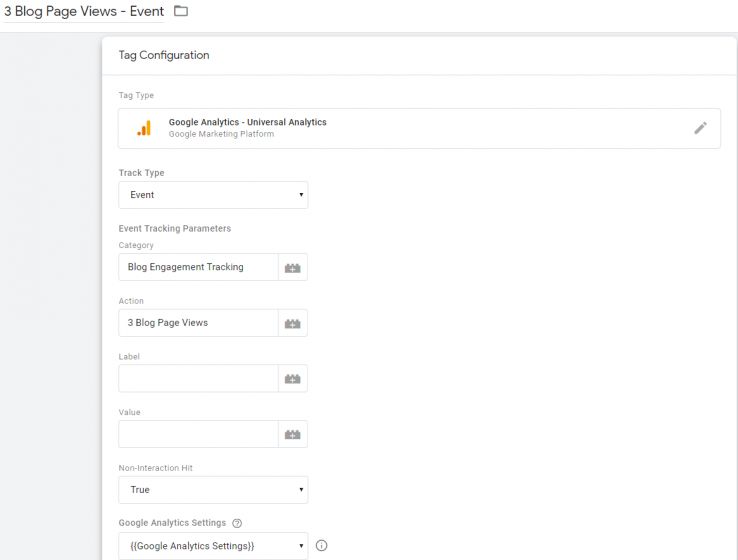Open the Google Analytics Settings variable dropdown
The height and width of the screenshot is (560, 738).
tap(213, 546)
